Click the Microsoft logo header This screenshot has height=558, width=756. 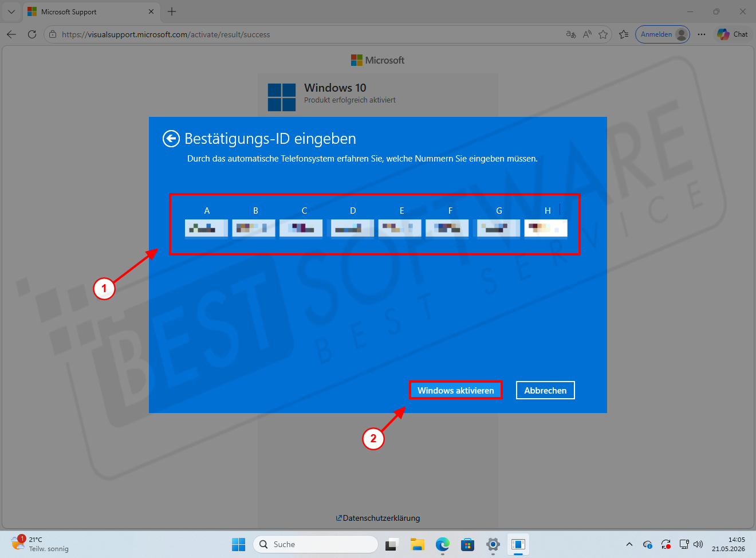tap(378, 60)
